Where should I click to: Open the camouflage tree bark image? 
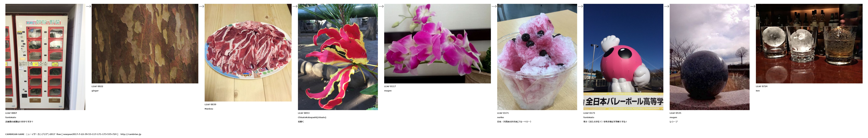tap(145, 44)
